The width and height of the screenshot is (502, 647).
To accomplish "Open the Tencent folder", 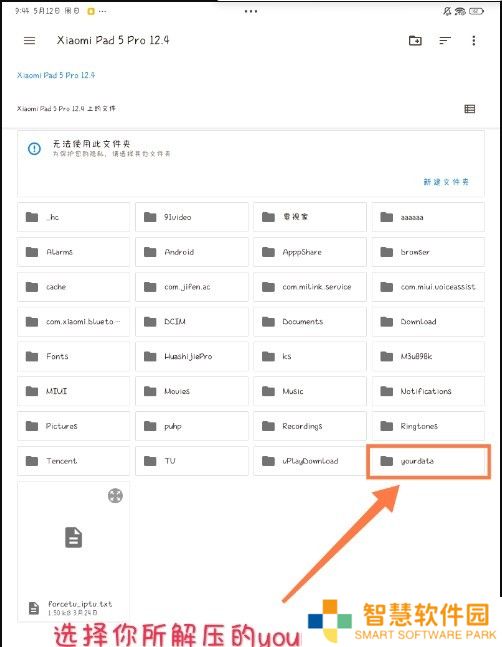I will (73, 461).
